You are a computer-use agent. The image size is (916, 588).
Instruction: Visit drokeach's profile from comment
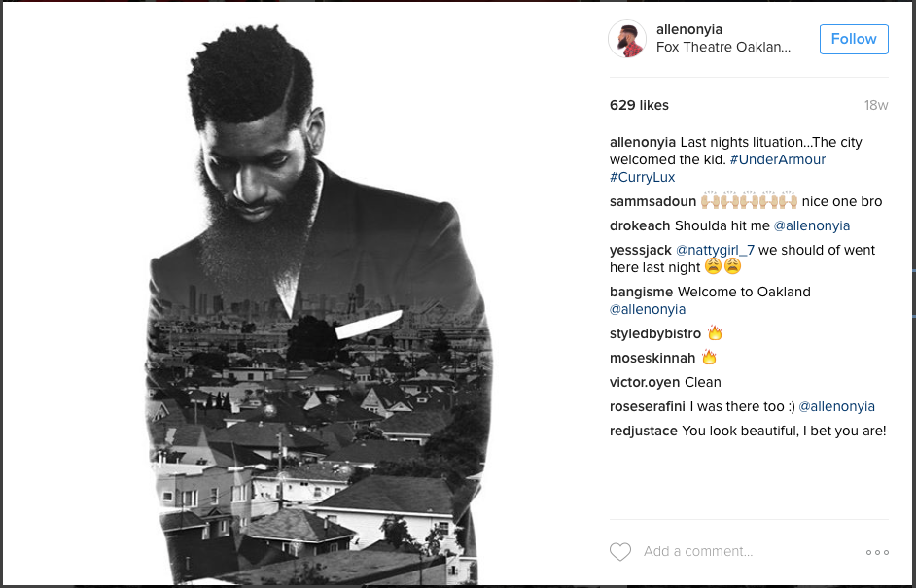pos(640,226)
